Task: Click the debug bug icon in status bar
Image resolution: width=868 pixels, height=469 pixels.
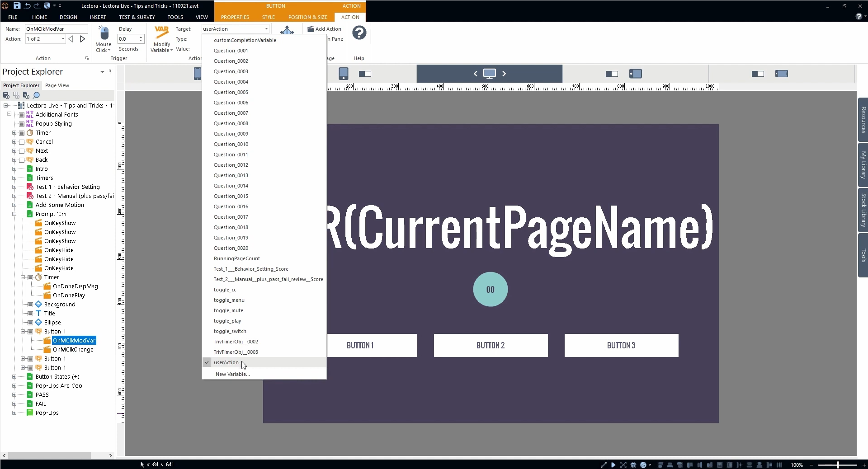Action: pyautogui.click(x=633, y=464)
